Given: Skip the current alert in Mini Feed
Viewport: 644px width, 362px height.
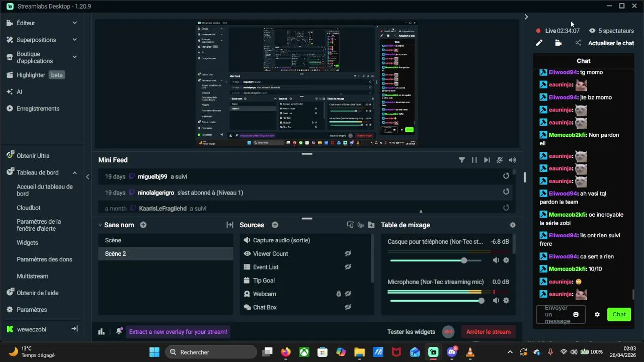Looking at the screenshot, I should pyautogui.click(x=487, y=160).
